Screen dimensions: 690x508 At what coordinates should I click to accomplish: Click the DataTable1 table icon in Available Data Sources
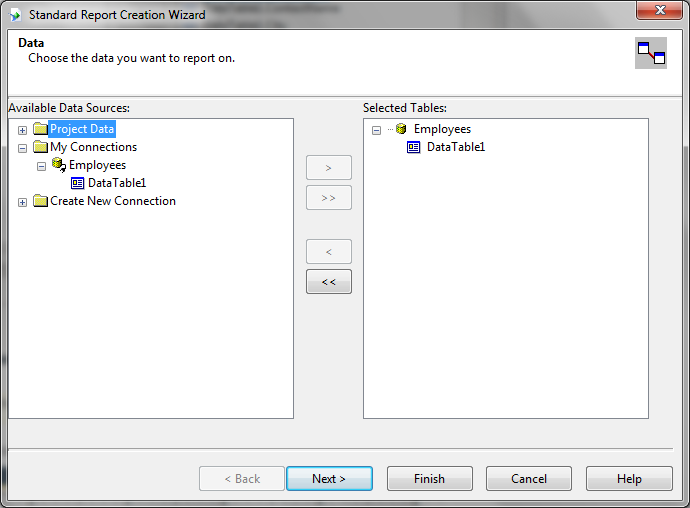tap(77, 183)
